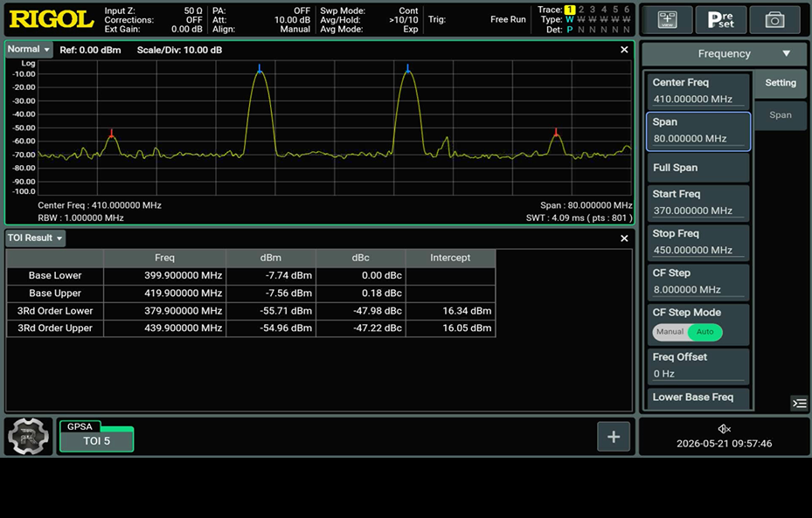The width and height of the screenshot is (812, 518).
Task: Select trace number 2
Action: click(x=581, y=10)
